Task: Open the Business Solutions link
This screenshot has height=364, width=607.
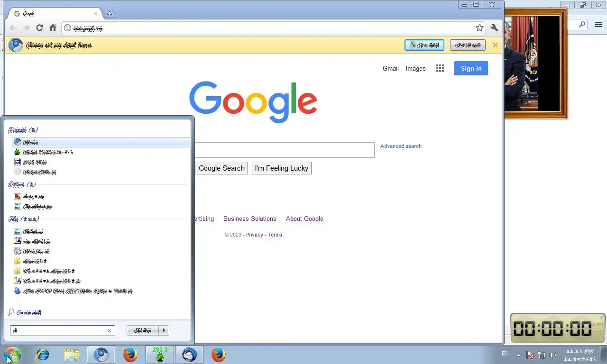Action: [x=249, y=218]
